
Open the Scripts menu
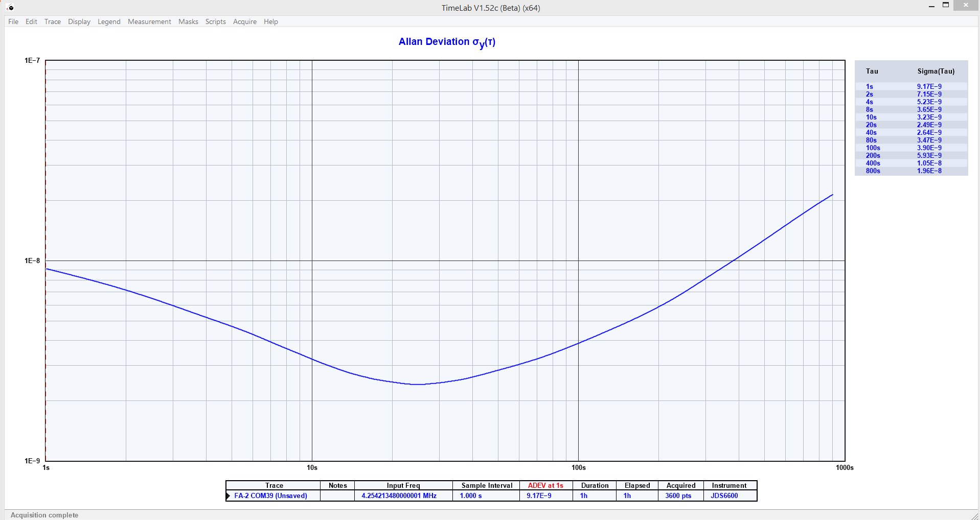[215, 21]
